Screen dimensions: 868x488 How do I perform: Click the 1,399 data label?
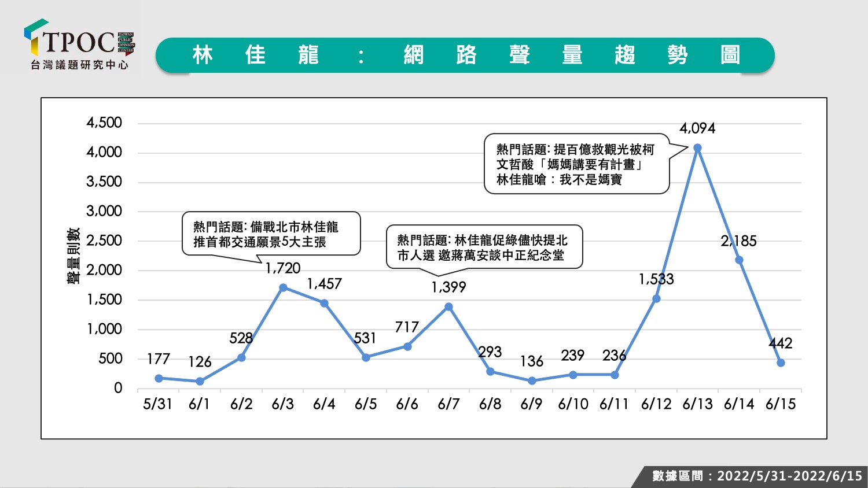448,287
